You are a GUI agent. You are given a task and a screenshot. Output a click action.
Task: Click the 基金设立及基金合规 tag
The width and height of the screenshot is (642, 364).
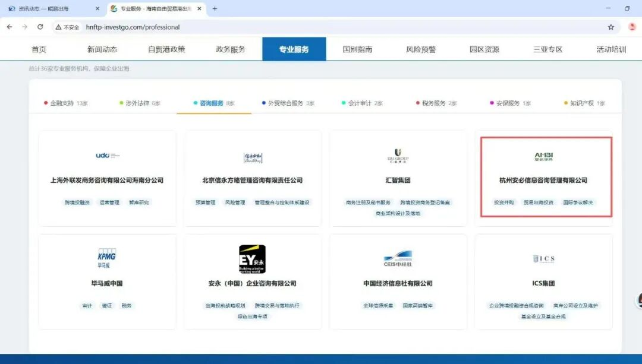(x=543, y=316)
